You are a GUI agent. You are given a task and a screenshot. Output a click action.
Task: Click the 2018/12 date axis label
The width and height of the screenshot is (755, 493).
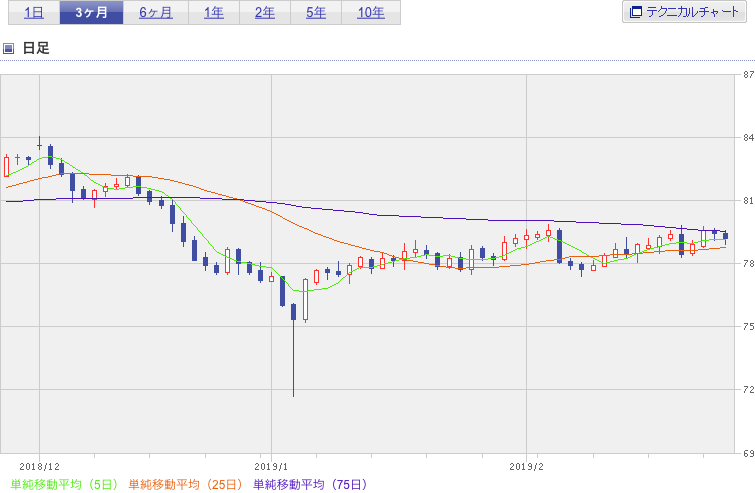(x=39, y=467)
